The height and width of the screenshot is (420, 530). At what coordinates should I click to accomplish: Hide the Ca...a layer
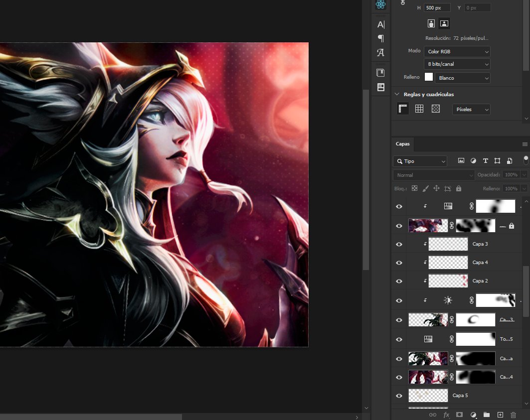399,359
